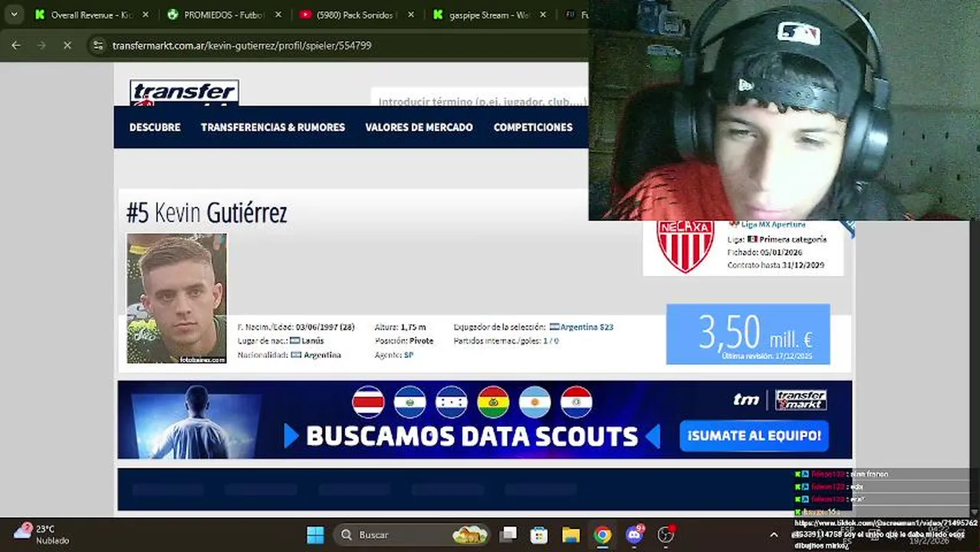Click the Argentina nationality flag
The height and width of the screenshot is (552, 980).
(296, 355)
